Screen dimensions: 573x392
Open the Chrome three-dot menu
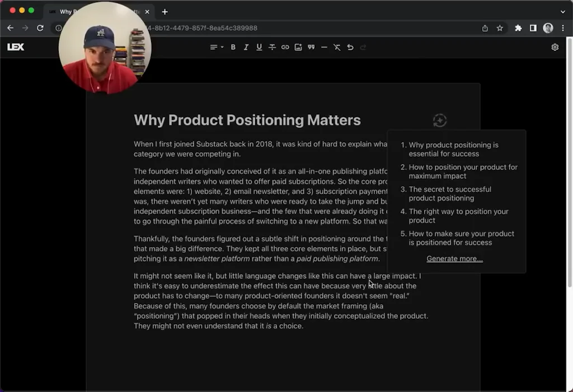pos(563,28)
